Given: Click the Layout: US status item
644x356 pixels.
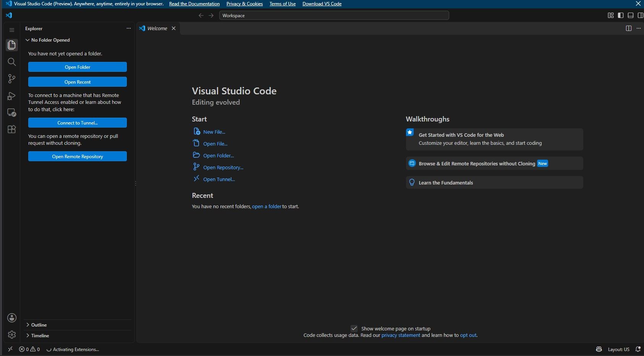Looking at the screenshot, I should (618, 349).
